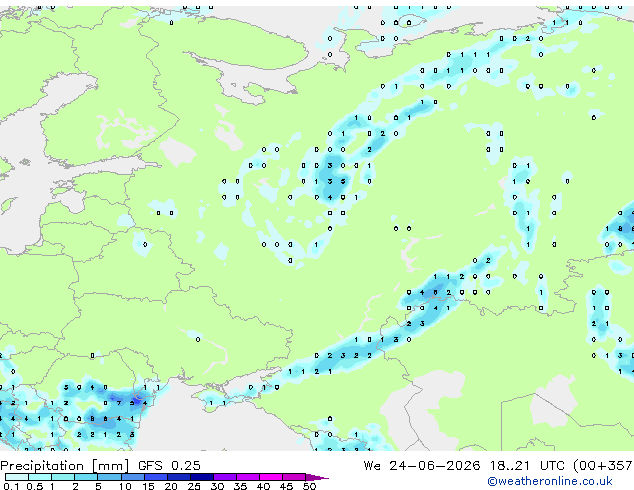Click the '0.5' legend label
634x490 pixels.
coord(34,486)
